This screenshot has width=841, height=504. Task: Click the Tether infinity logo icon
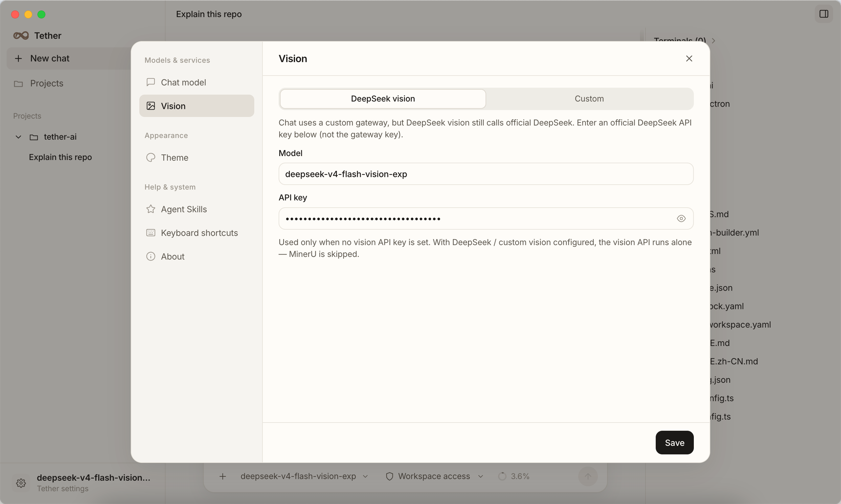point(21,36)
